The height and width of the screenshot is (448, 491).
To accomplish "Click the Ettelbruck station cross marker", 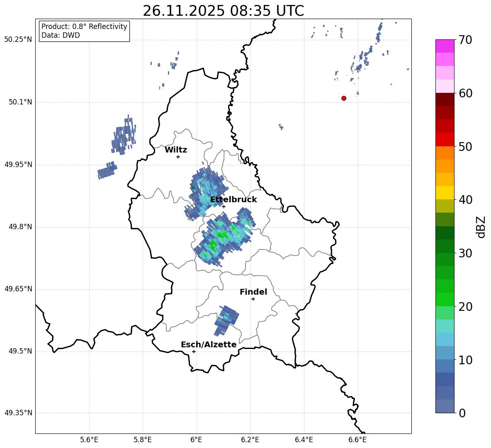I will (224, 206).
